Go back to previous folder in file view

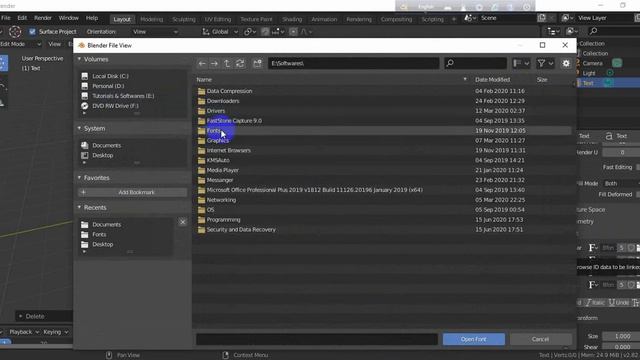[202, 63]
